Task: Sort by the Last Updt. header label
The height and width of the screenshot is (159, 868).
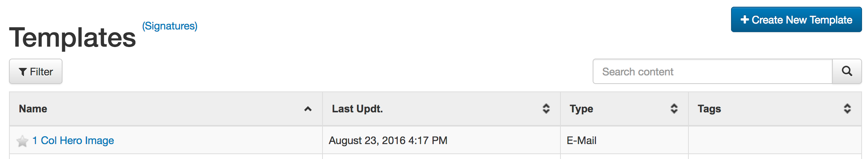Action: pos(357,109)
